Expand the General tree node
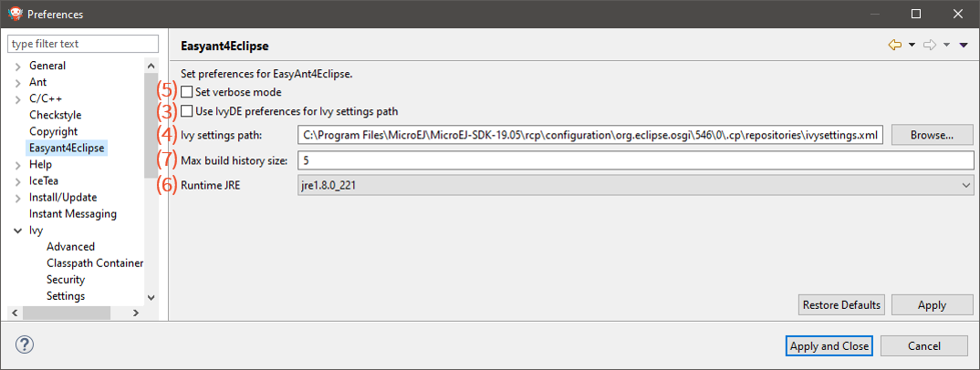This screenshot has width=980, height=370. click(x=18, y=66)
